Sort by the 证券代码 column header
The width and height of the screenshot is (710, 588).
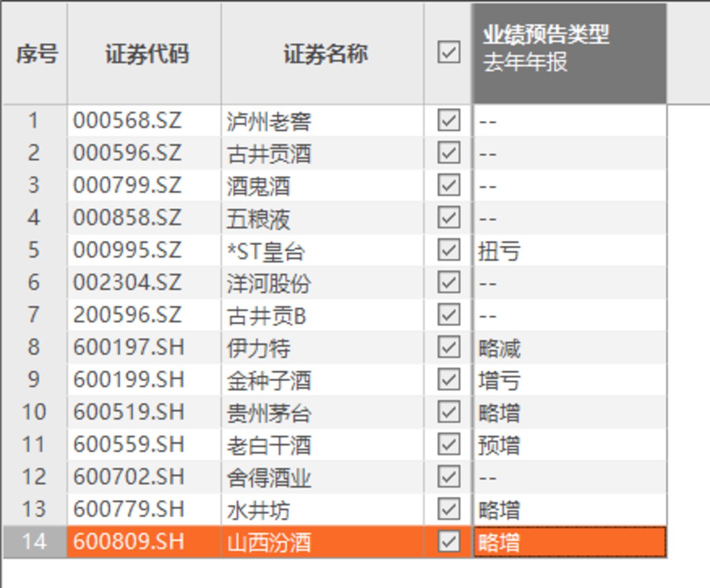145,54
